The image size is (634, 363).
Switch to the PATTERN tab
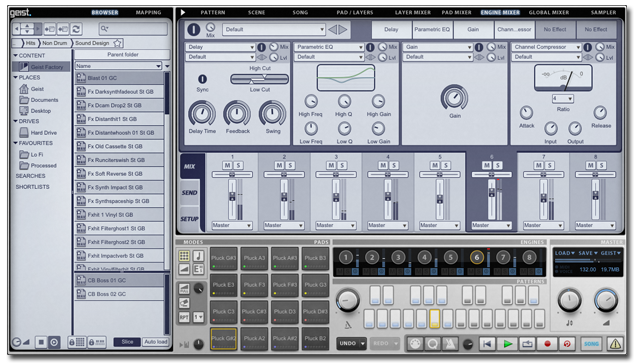[x=213, y=13]
